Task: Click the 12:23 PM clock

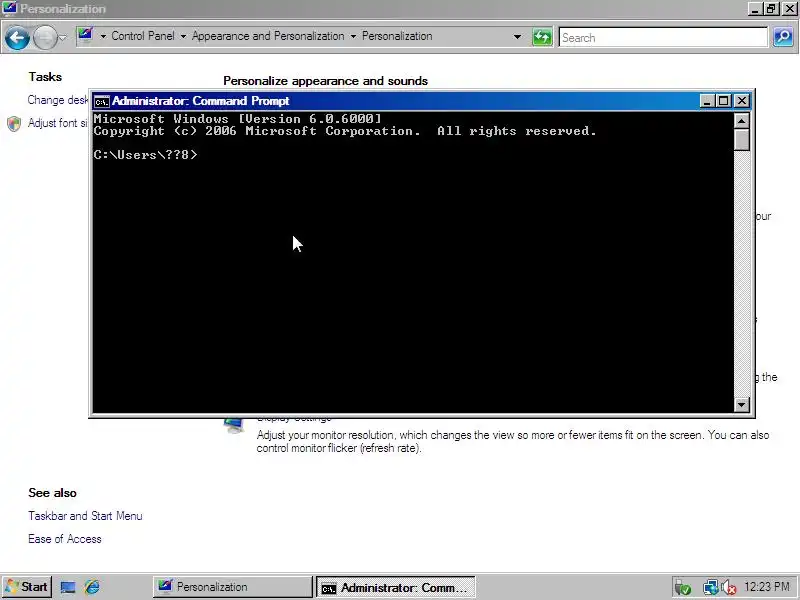Action: pyautogui.click(x=767, y=587)
